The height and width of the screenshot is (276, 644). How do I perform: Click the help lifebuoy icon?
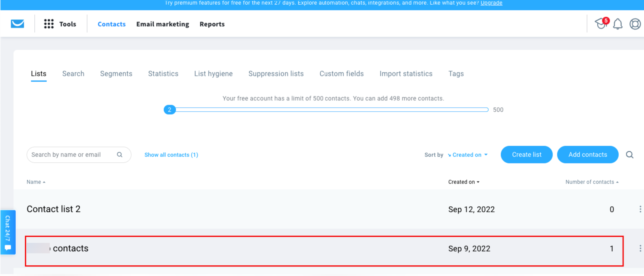point(635,24)
